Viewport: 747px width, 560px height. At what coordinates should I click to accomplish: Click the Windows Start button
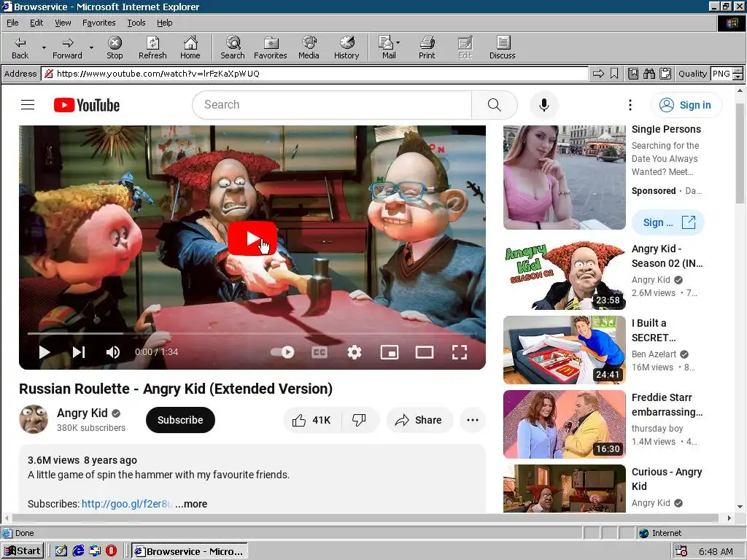tap(23, 551)
